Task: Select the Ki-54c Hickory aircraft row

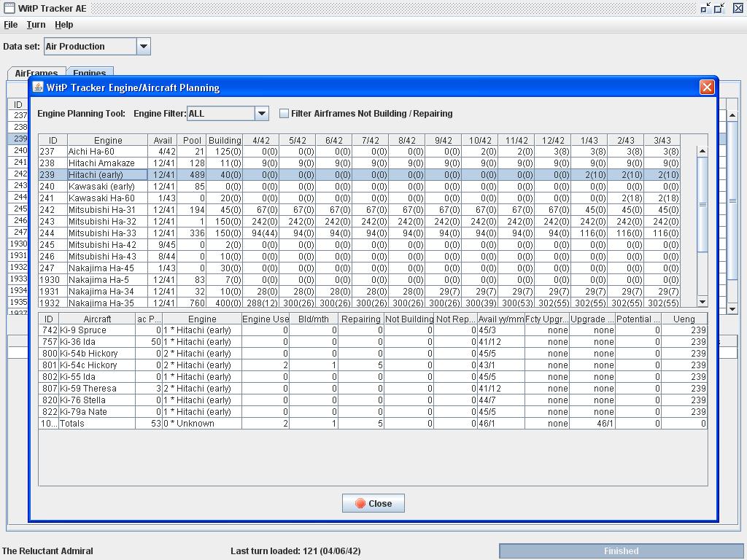Action: pos(88,365)
